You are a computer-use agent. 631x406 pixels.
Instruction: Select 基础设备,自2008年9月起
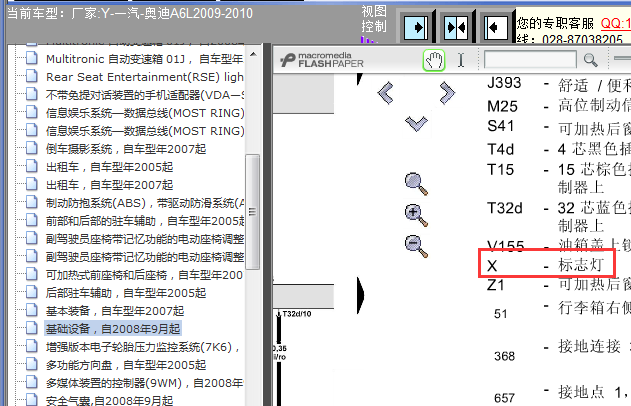113,329
